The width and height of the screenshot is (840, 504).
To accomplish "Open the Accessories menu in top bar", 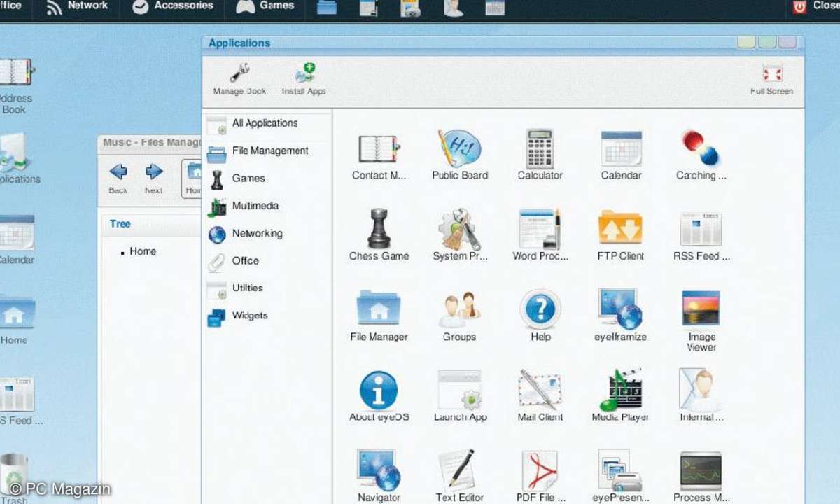I will point(172,6).
